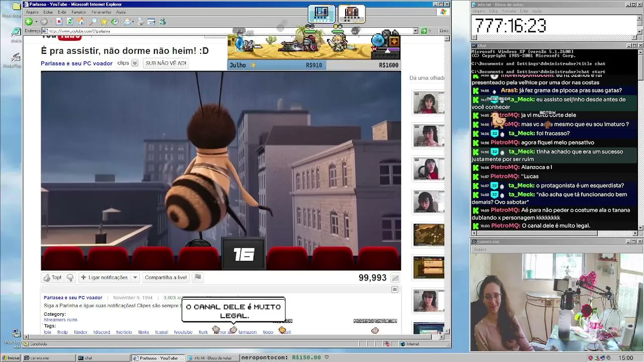The width and height of the screenshot is (644, 362).
Task: Print the page with the printer icon
Action: pyautogui.click(x=140, y=22)
